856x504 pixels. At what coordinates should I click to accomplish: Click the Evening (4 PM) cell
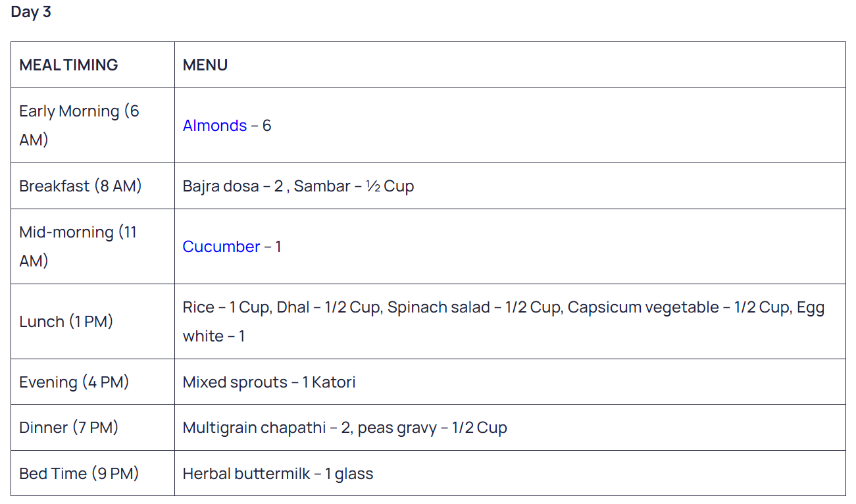point(93,382)
